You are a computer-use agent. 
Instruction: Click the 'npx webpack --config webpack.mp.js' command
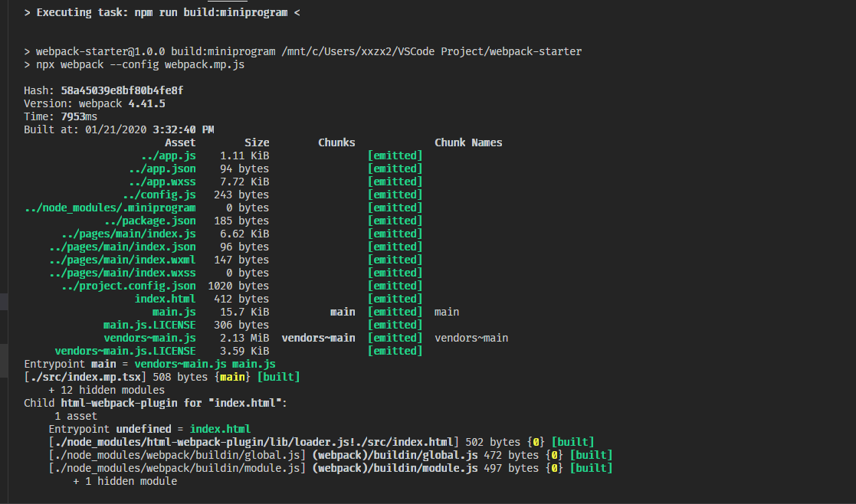(140, 65)
